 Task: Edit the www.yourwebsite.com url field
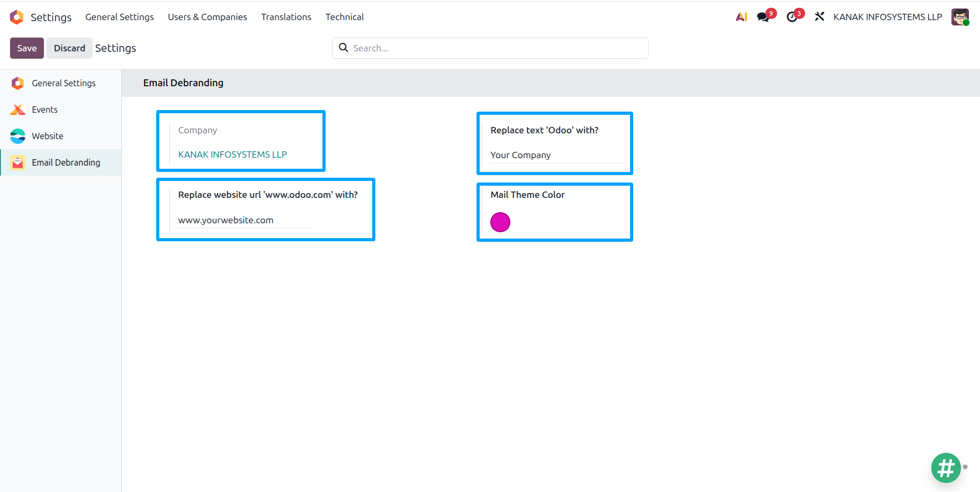pos(245,220)
